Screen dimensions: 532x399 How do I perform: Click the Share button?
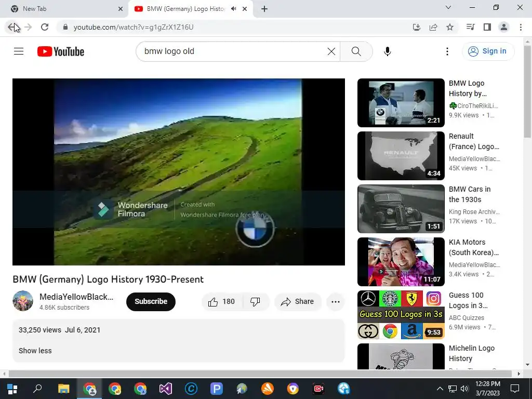coord(298,302)
